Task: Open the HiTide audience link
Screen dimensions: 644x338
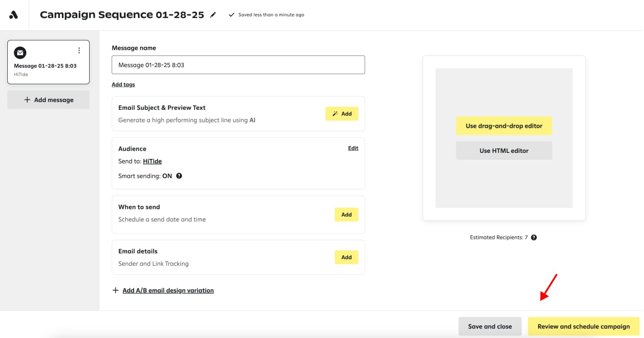Action: pos(152,161)
